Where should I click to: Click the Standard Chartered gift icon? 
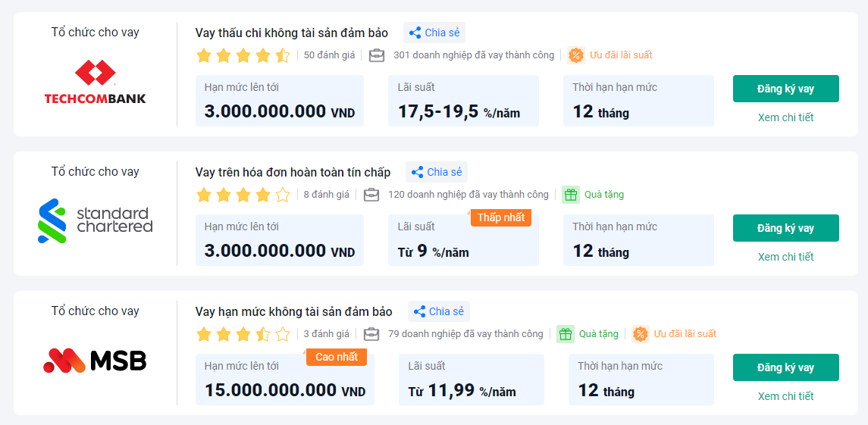click(x=570, y=195)
